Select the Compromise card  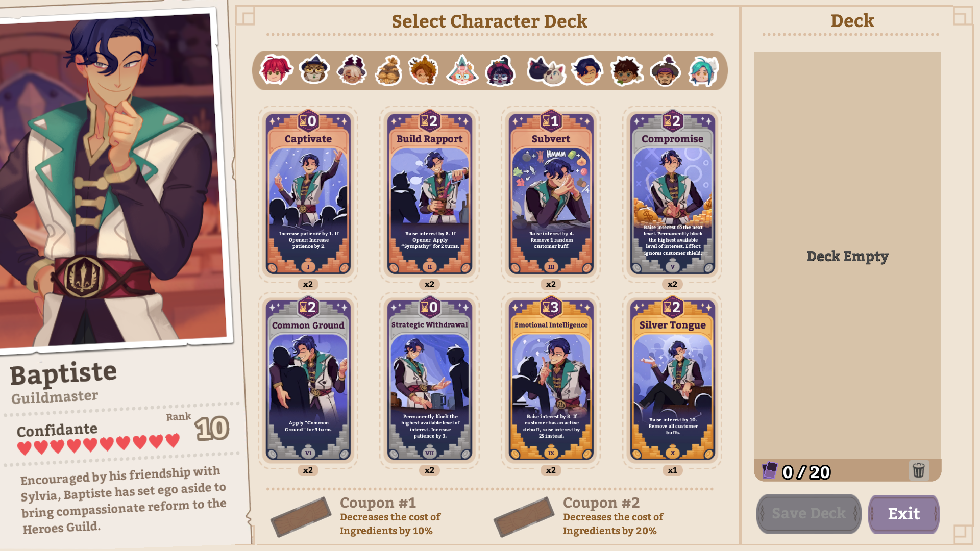(x=672, y=194)
